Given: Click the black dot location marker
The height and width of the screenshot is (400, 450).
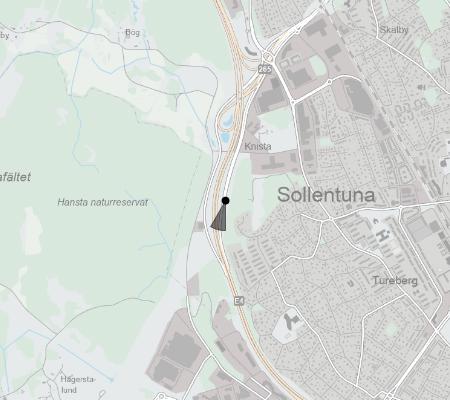Looking at the screenshot, I should click(225, 201).
